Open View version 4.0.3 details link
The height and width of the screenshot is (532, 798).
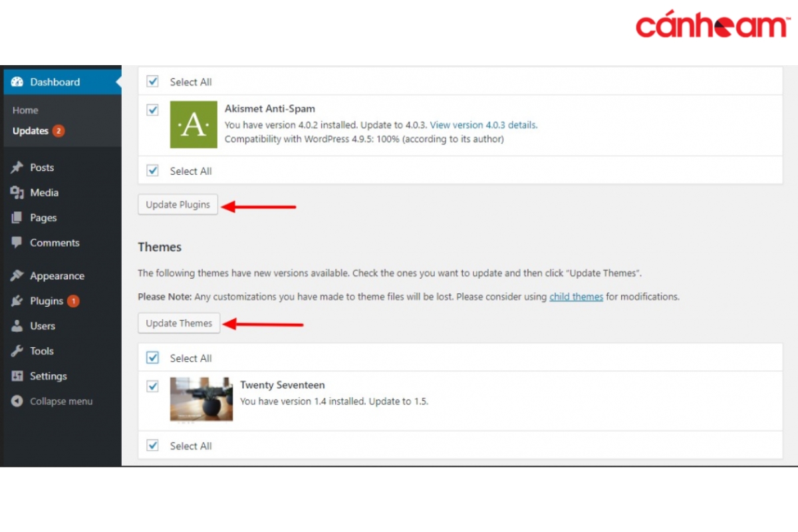(483, 124)
